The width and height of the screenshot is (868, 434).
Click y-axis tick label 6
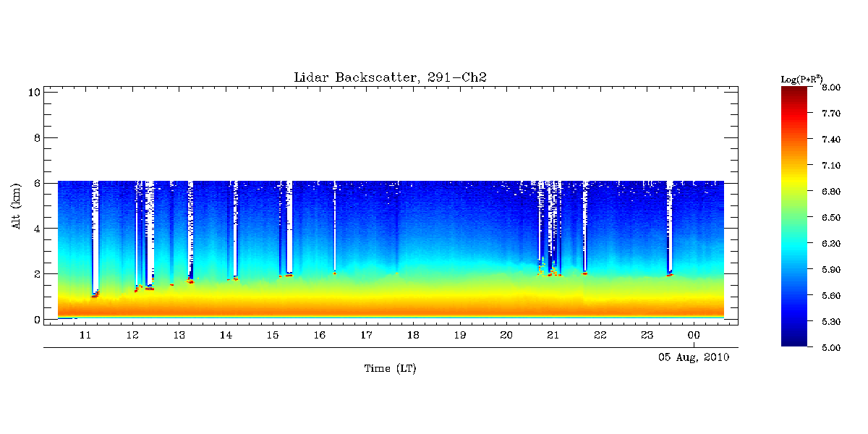point(35,183)
